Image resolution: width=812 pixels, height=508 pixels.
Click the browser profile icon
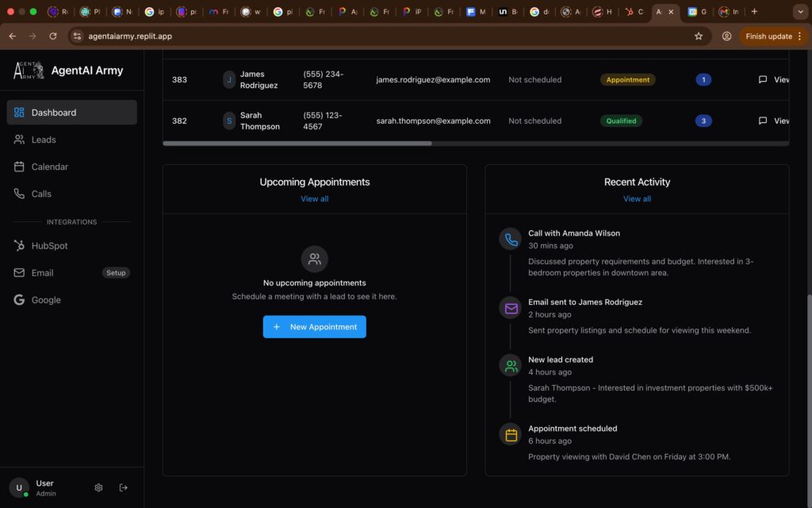tap(726, 36)
